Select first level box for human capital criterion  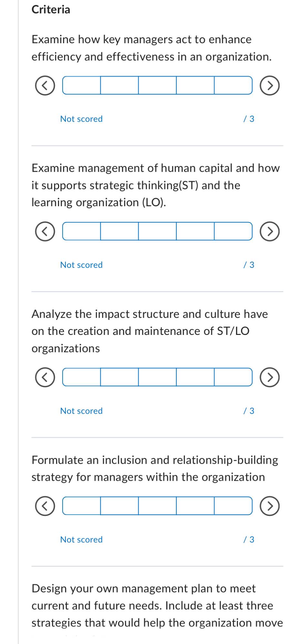[81, 231]
